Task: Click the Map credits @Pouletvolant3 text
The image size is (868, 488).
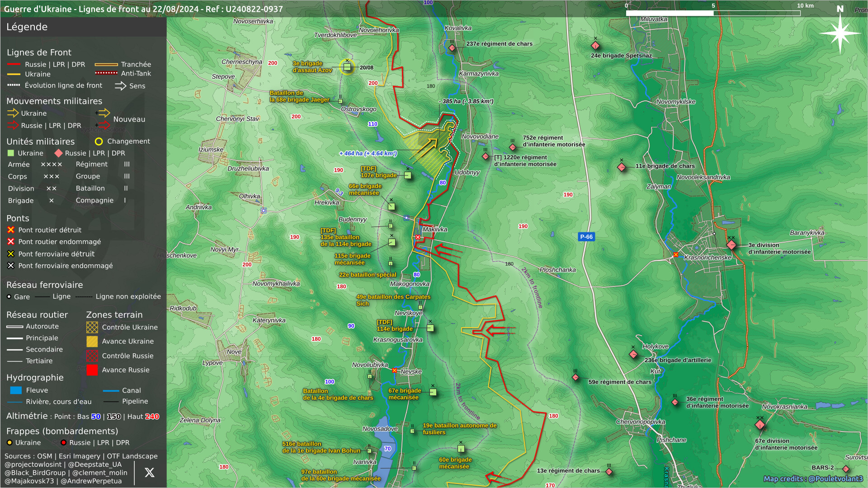Action: pyautogui.click(x=813, y=479)
